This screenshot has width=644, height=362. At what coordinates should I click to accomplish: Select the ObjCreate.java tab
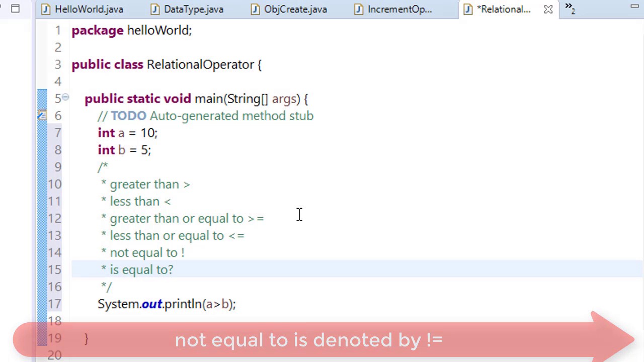[x=289, y=9]
